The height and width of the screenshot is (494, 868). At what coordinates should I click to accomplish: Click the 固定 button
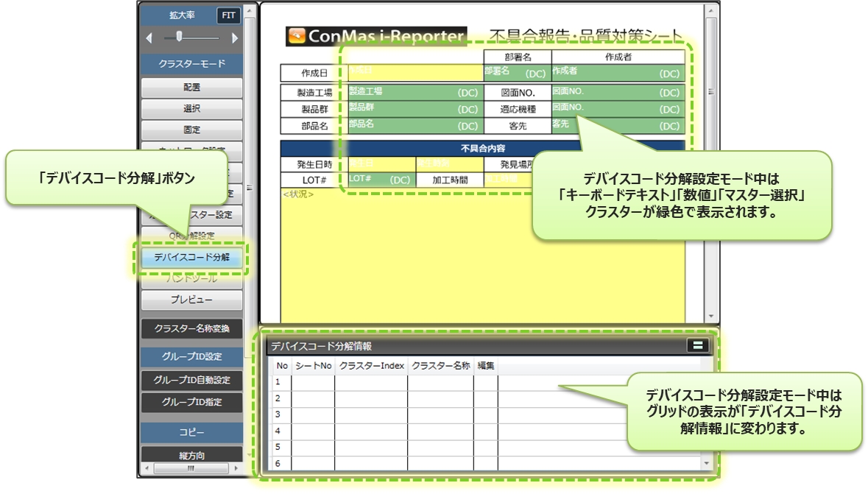click(x=191, y=130)
